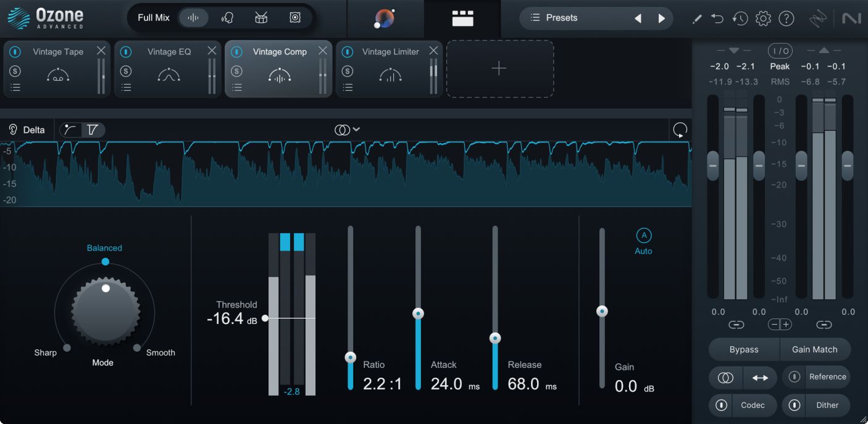Toggle Delta listening
Image resolution: width=868 pixels, height=424 pixels.
27,130
